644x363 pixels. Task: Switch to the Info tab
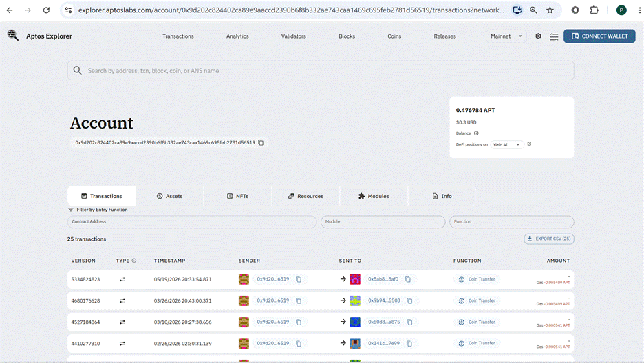tap(442, 196)
